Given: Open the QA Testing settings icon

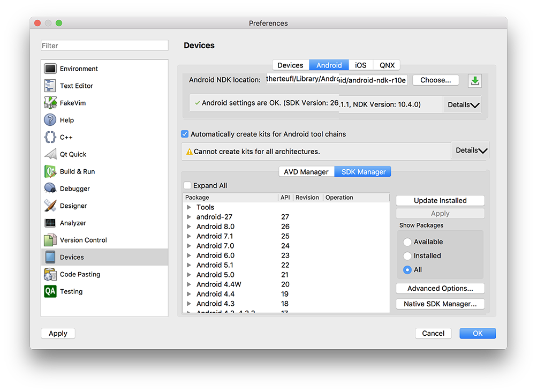Looking at the screenshot, I should 51,291.
